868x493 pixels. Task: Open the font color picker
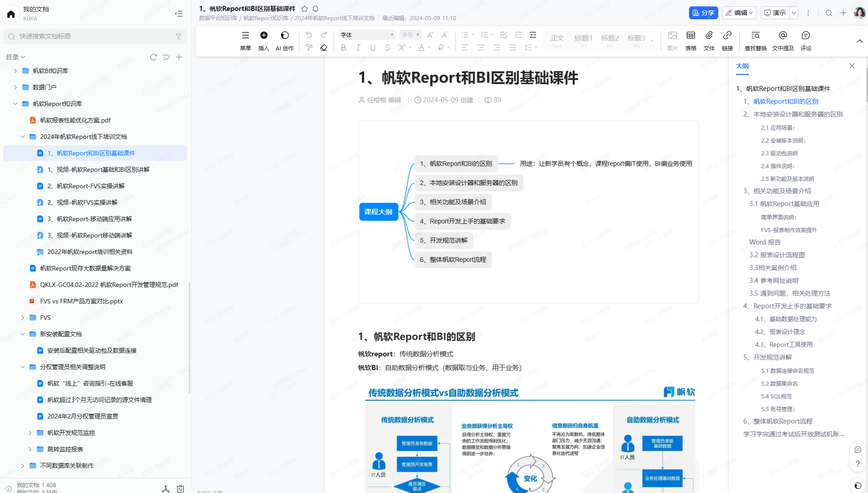point(421,48)
